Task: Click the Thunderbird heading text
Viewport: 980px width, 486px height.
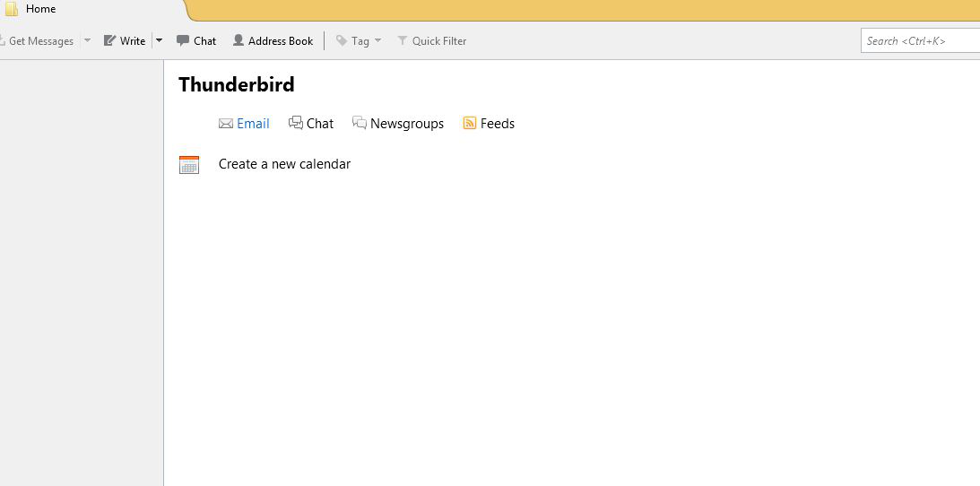Action: point(236,84)
